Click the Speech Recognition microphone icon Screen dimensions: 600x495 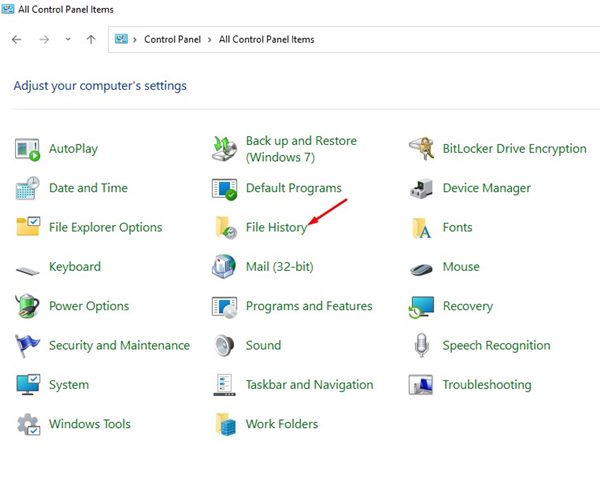pyautogui.click(x=422, y=345)
